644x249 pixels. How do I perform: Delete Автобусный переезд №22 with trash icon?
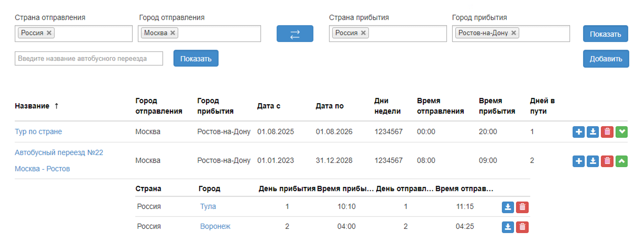tap(607, 161)
